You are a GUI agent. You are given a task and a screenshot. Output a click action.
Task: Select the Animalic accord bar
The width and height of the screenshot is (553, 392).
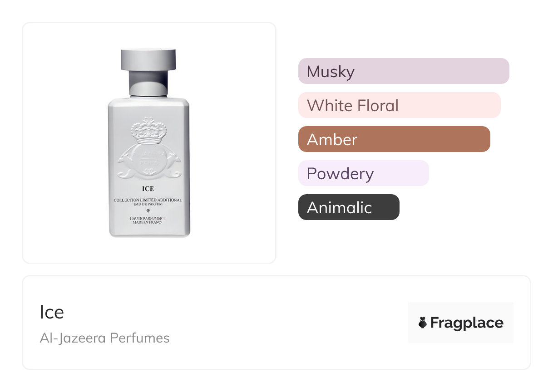point(348,207)
